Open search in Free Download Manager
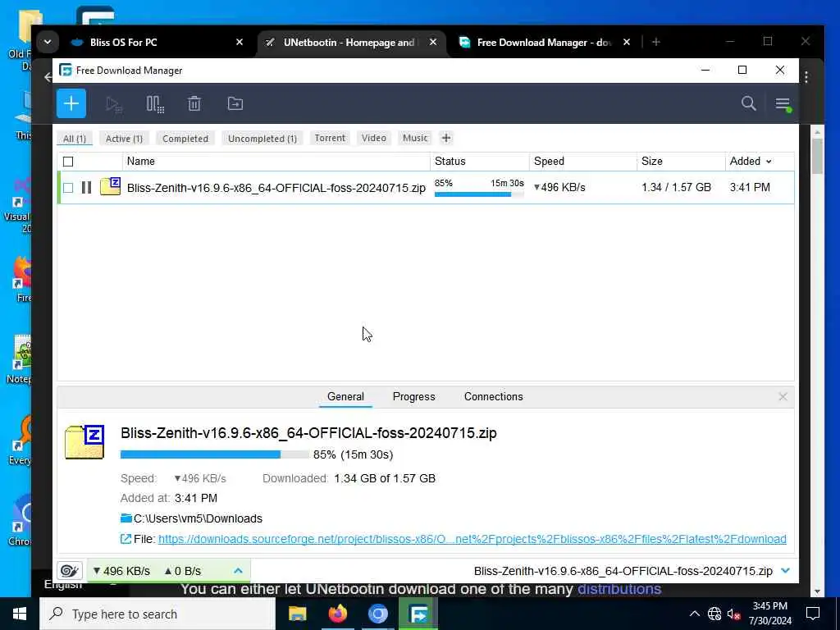The width and height of the screenshot is (840, 630). (x=748, y=103)
